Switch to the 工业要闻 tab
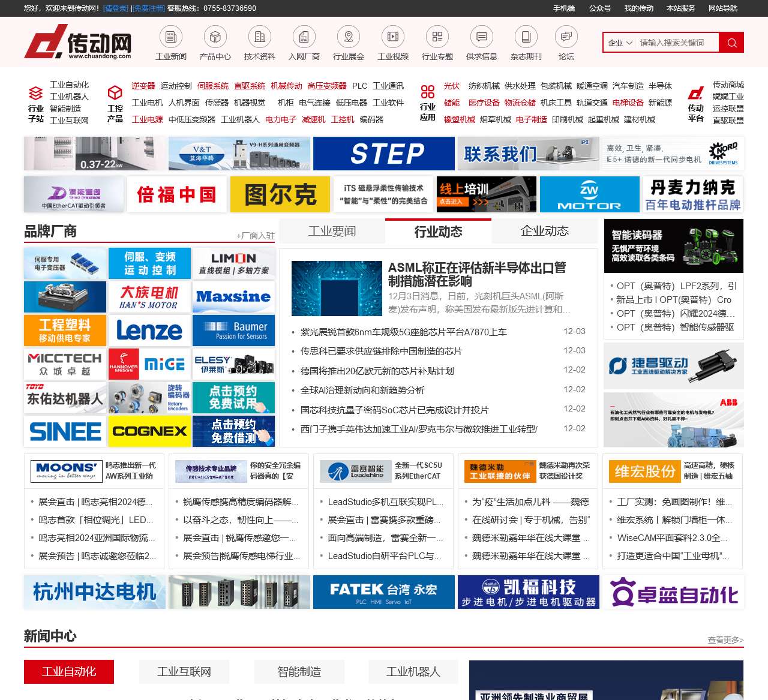Screen dimensions: 768x700 332,232
